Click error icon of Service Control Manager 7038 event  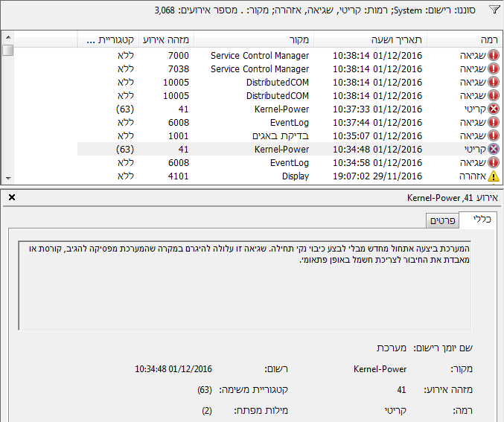click(x=494, y=68)
